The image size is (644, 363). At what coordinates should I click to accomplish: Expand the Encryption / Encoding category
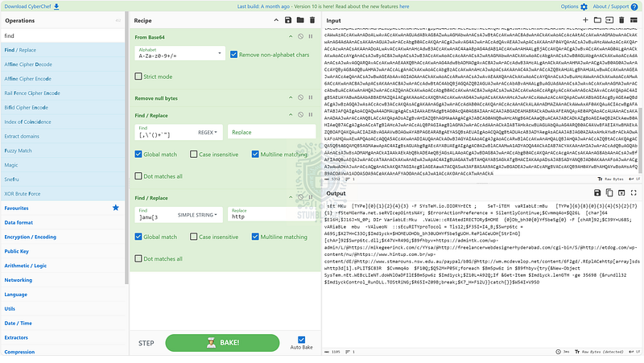(x=30, y=237)
